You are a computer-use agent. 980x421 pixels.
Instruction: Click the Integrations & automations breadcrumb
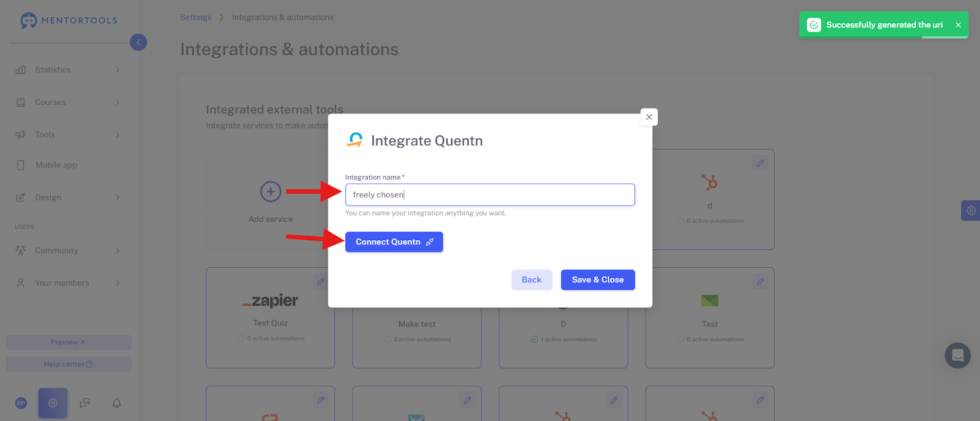coord(282,17)
